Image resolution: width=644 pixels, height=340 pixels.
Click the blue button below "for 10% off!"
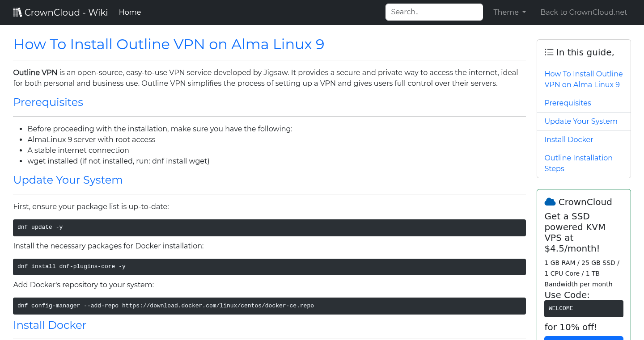(x=584, y=338)
